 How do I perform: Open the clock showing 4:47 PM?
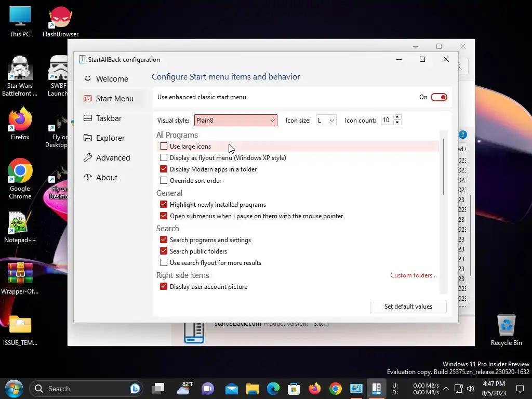tap(494, 389)
